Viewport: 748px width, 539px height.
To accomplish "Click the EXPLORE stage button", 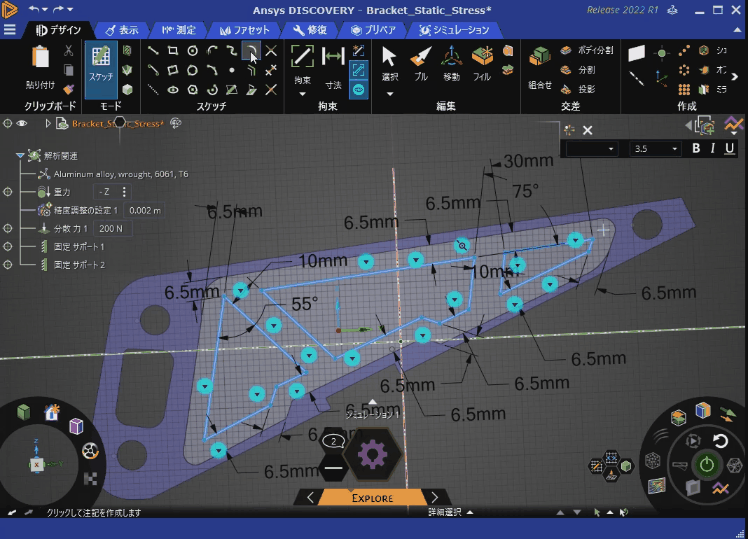I will tap(373, 498).
